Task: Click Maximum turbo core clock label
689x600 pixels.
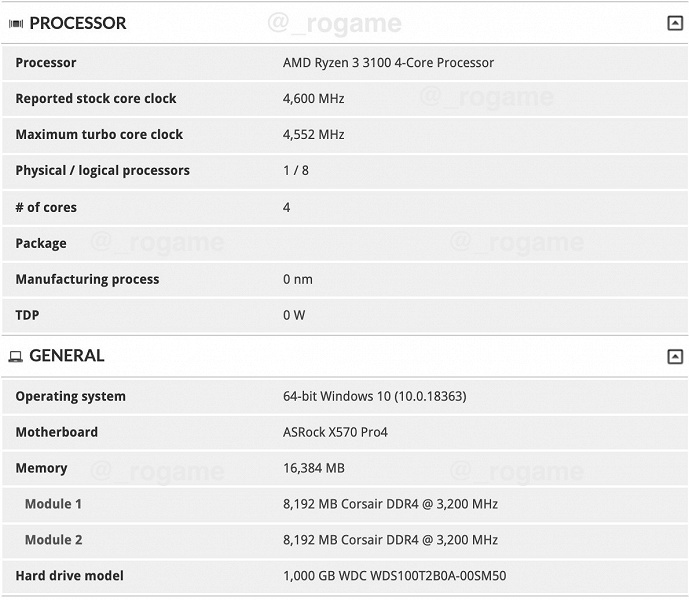Action: (x=99, y=135)
